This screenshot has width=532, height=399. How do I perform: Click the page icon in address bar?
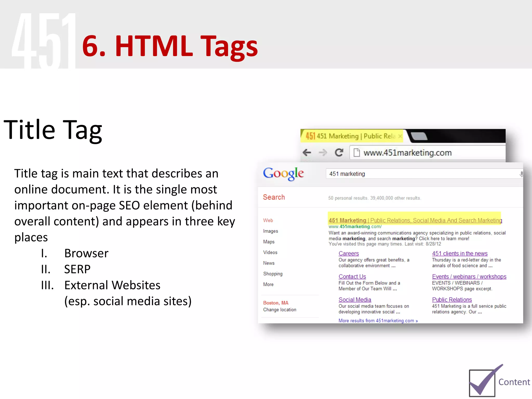[357, 153]
